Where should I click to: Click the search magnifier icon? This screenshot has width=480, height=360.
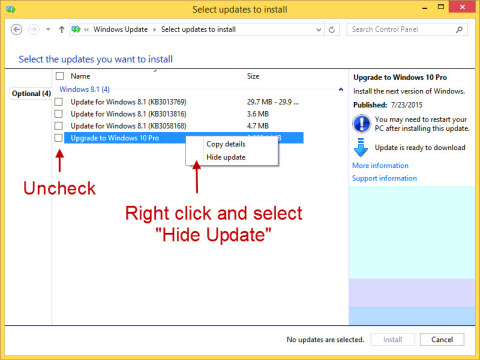[x=459, y=30]
